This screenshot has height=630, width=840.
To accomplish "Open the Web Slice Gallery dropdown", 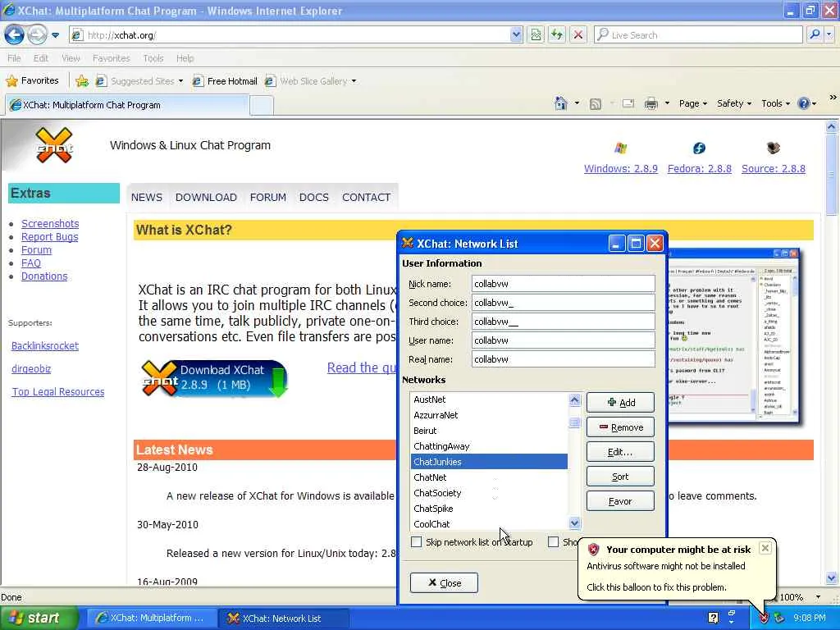I will tap(311, 81).
